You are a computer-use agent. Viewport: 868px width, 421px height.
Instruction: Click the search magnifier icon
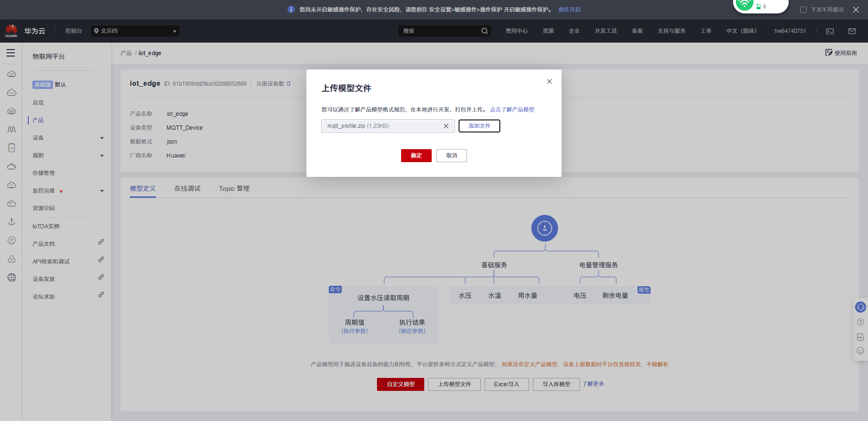[x=485, y=31]
